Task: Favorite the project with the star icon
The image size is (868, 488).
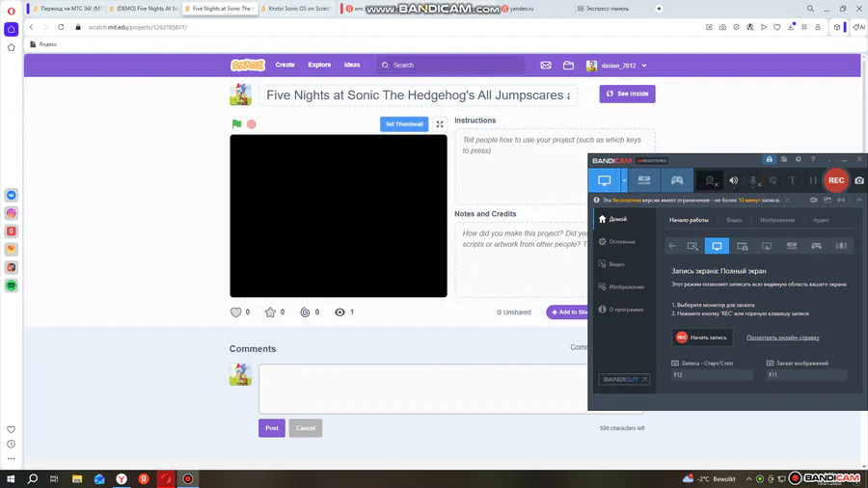Action: tap(270, 312)
